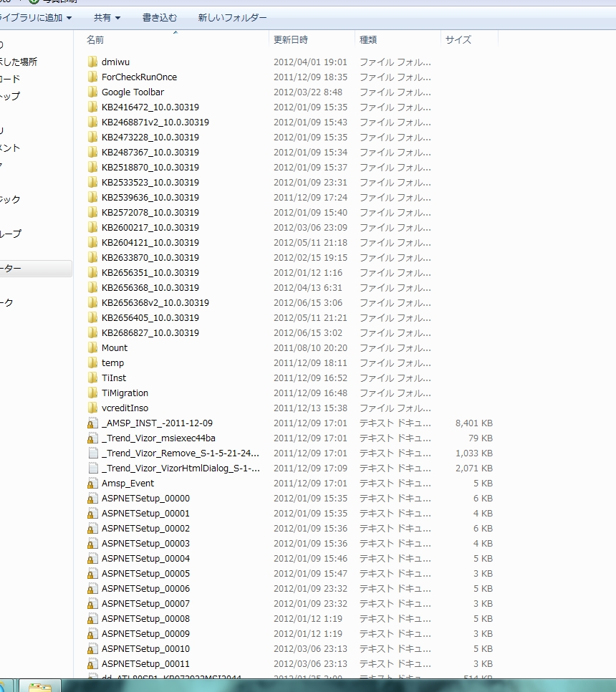Select file name ASPNETSetup_00010
Image resolution: width=616 pixels, height=692 pixels.
(145, 648)
